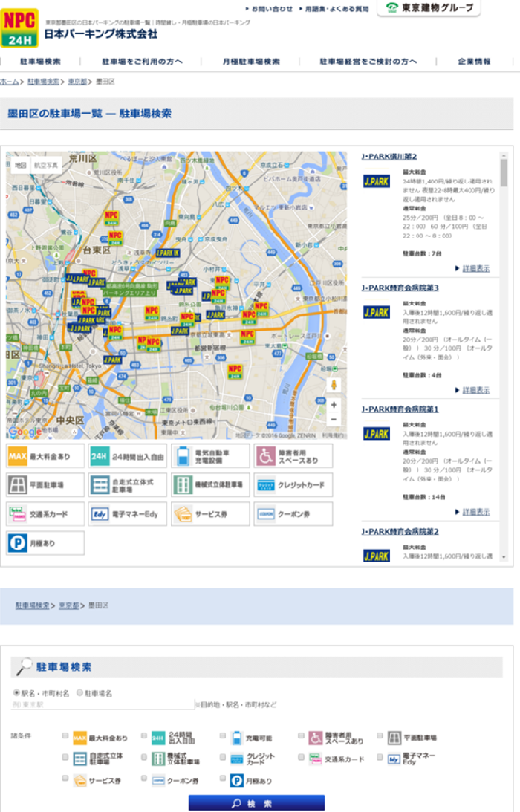520x812 pixels.
Task: Click the blue 検索 search button
Action: 256,803
